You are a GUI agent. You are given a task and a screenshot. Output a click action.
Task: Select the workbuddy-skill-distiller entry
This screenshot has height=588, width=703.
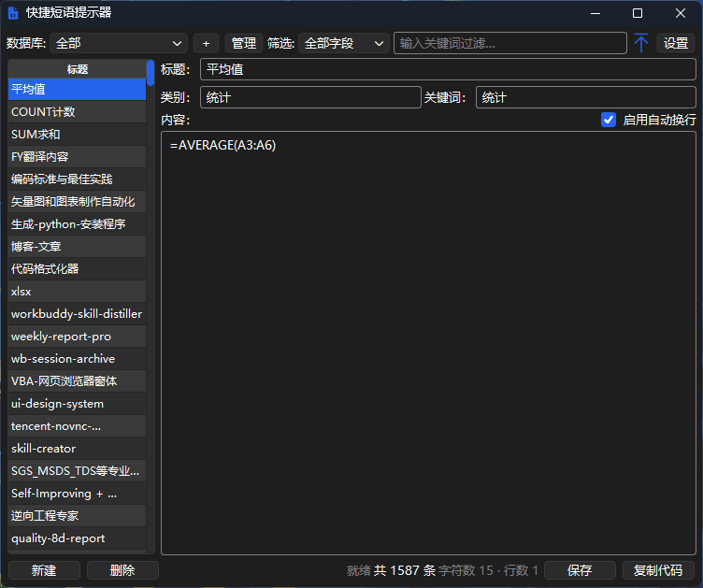[x=77, y=314]
